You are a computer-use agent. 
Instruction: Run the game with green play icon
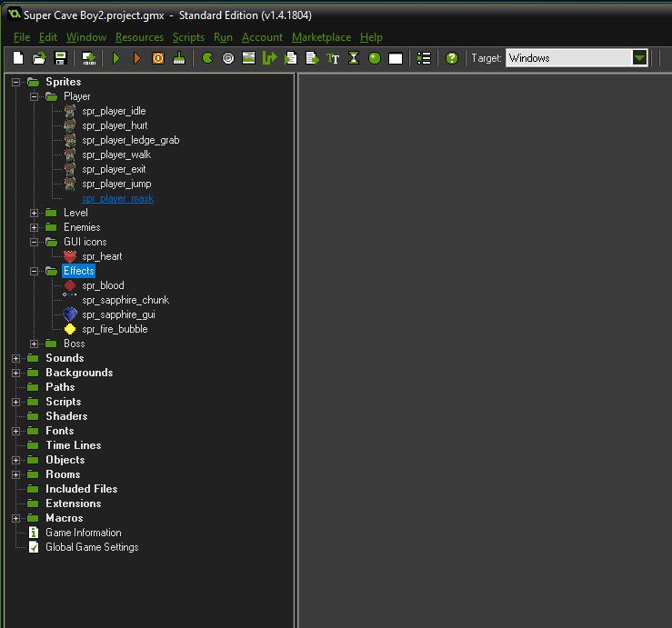[x=116, y=58]
